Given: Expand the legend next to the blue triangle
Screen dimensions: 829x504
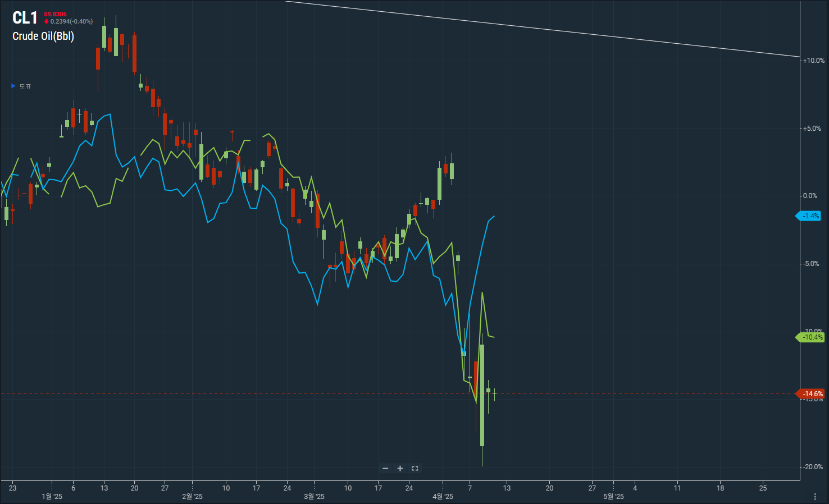Looking at the screenshot, I should 25,86.
